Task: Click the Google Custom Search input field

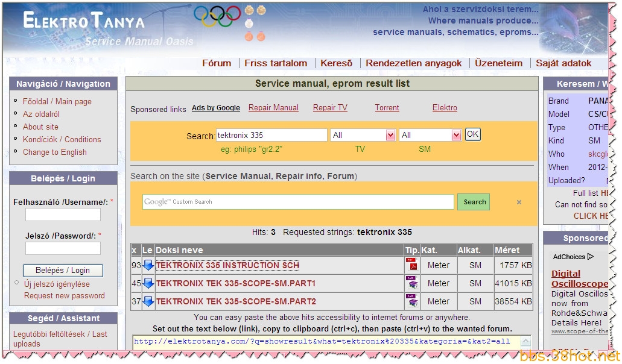Action: [298, 202]
